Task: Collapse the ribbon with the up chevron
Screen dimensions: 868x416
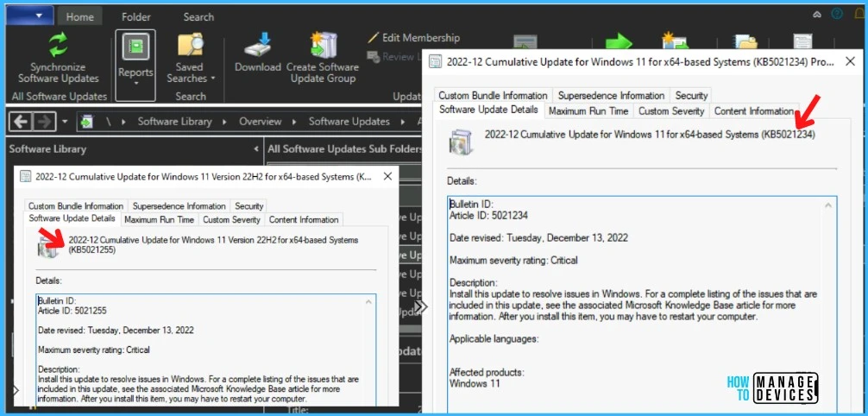Action: [x=817, y=15]
